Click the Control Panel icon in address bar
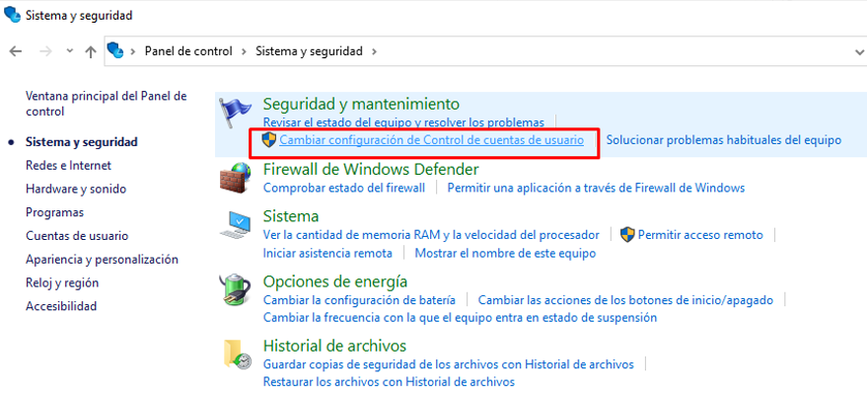Viewport: 868px width, 397px height. point(115,50)
